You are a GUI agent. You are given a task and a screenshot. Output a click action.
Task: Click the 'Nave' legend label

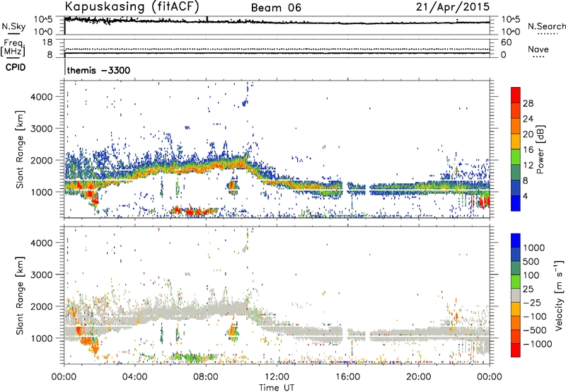[x=538, y=49]
